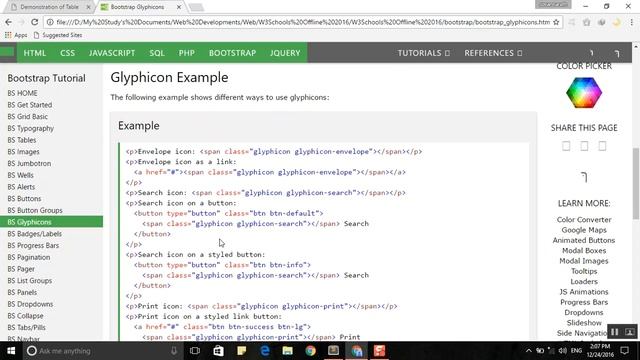Click the red recorder app in taskbar
This screenshot has height=360, width=640.
click(x=380, y=351)
